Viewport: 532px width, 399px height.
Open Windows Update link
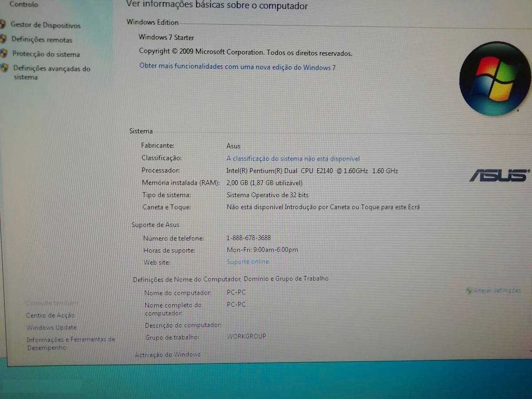tap(51, 328)
